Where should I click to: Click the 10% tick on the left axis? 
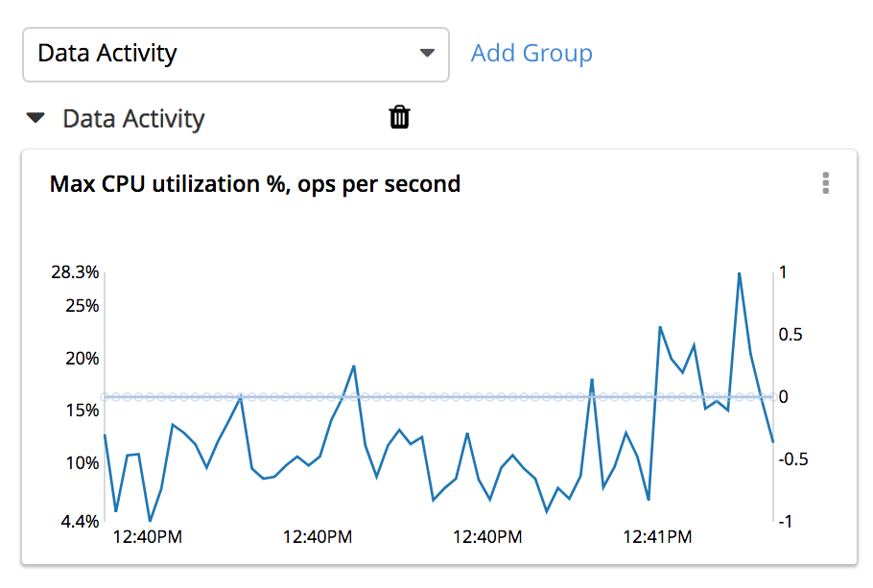pos(82,463)
